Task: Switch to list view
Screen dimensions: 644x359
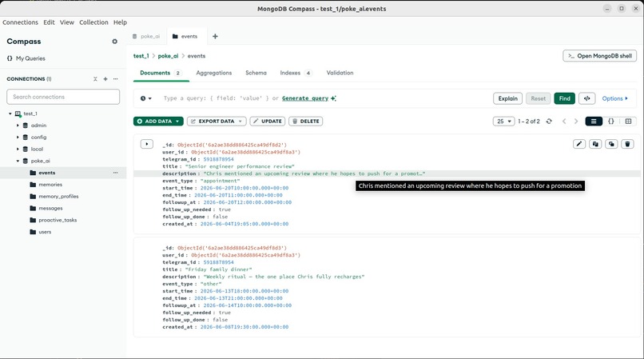Action: [x=594, y=122]
